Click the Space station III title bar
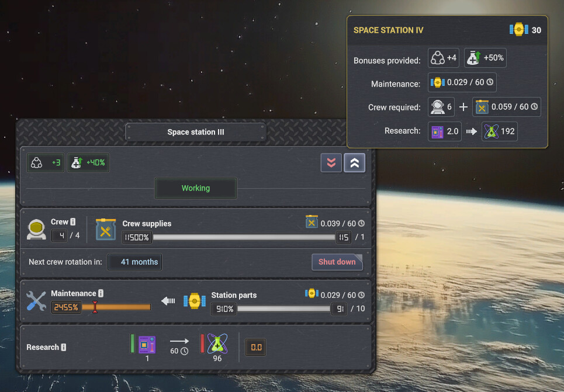This screenshot has width=564, height=392. (196, 133)
